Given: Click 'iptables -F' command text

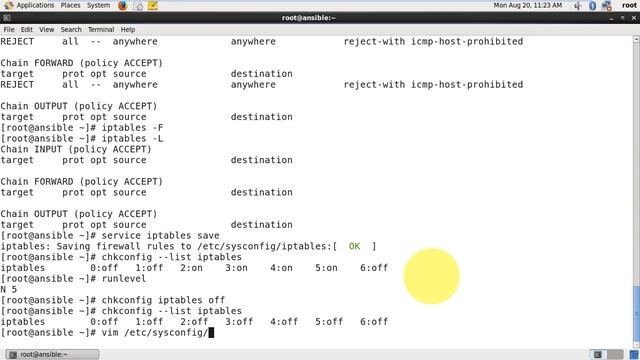Looking at the screenshot, I should coord(132,128).
